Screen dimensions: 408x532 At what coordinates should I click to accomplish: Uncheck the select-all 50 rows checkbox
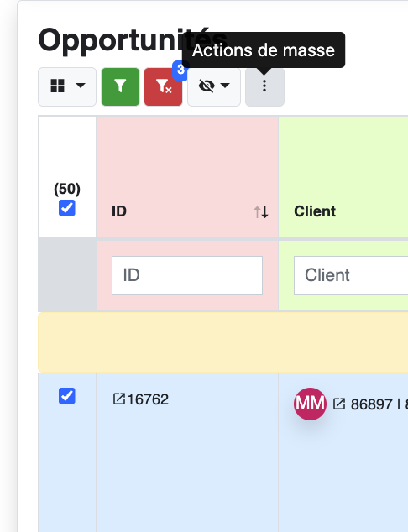pyautogui.click(x=67, y=208)
